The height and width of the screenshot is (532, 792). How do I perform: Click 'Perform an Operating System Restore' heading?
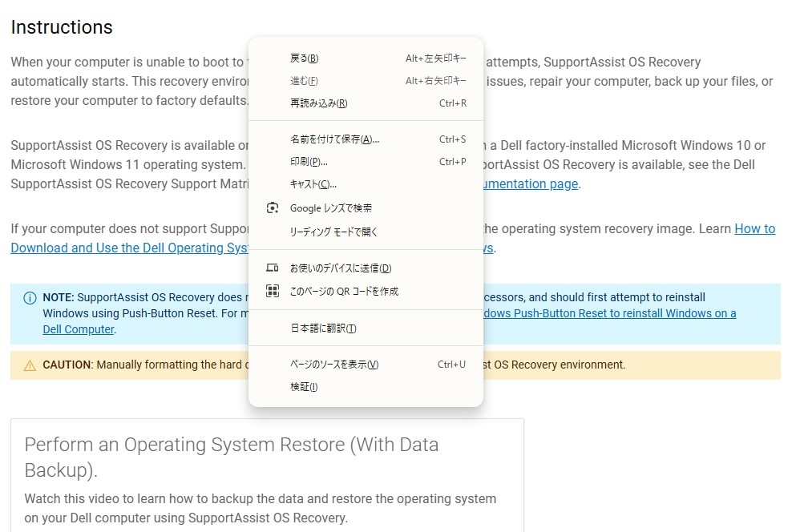pos(232,457)
